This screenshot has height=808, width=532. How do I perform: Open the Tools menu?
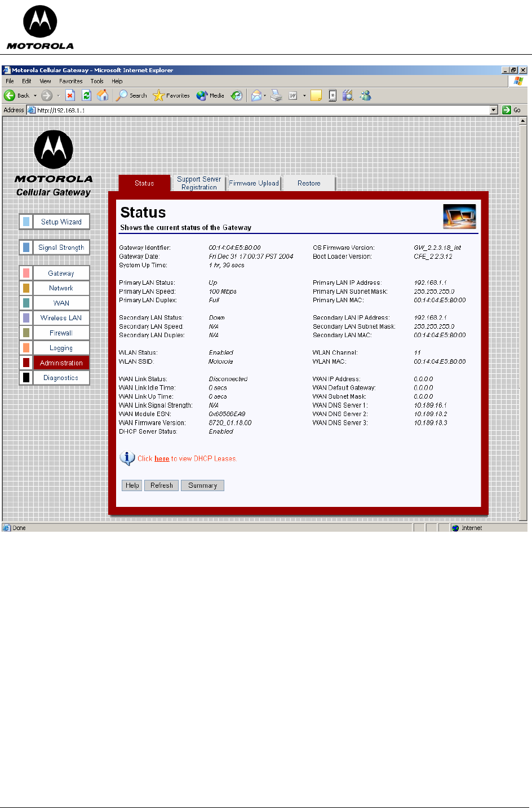97,81
